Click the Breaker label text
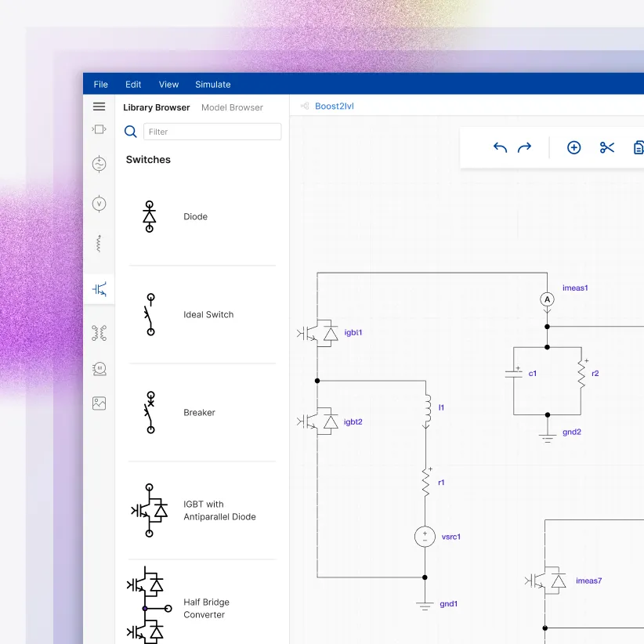This screenshot has width=644, height=644. (x=199, y=412)
